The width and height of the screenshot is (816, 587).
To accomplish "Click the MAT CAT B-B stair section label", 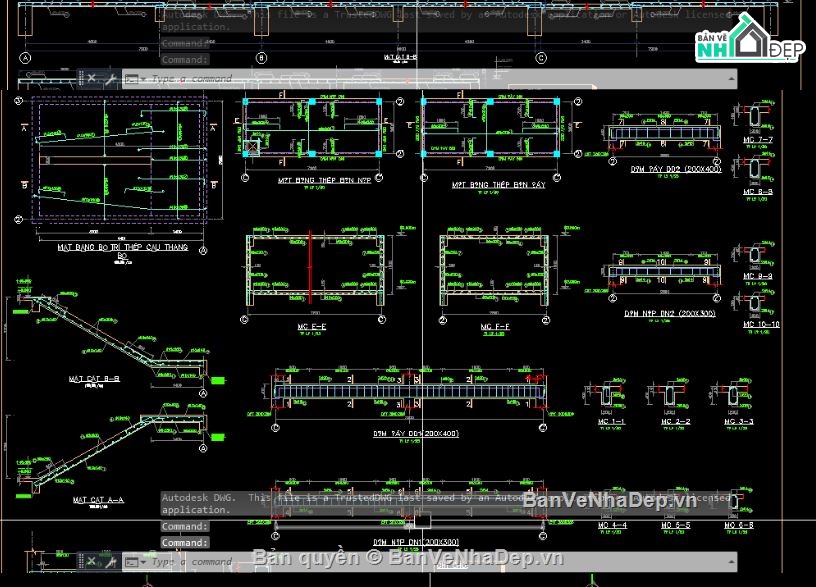I will (95, 380).
